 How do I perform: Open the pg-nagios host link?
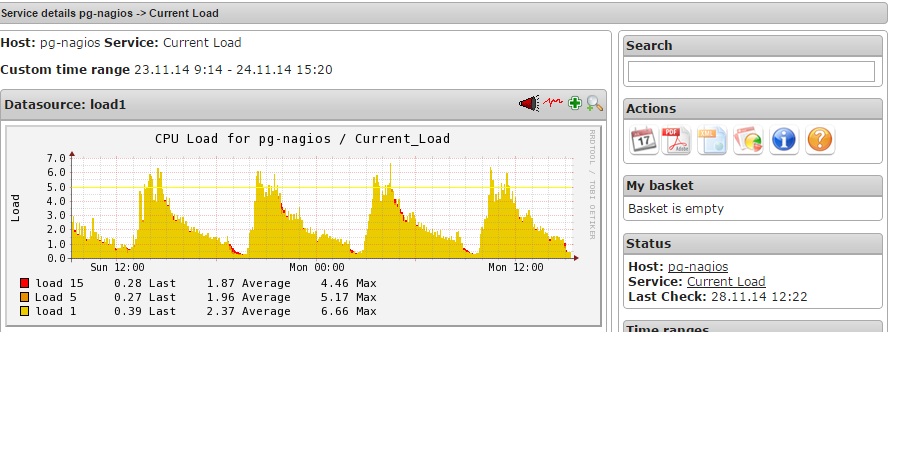click(x=697, y=266)
